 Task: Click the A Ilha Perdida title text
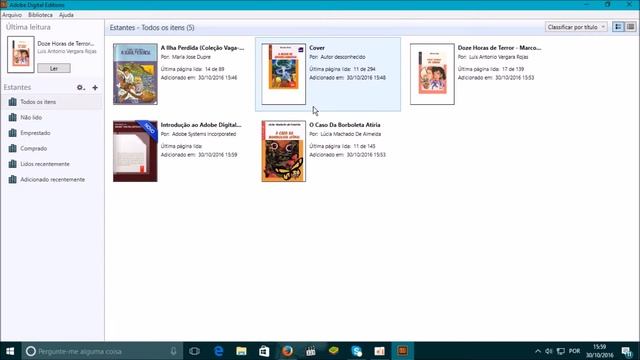(202, 48)
